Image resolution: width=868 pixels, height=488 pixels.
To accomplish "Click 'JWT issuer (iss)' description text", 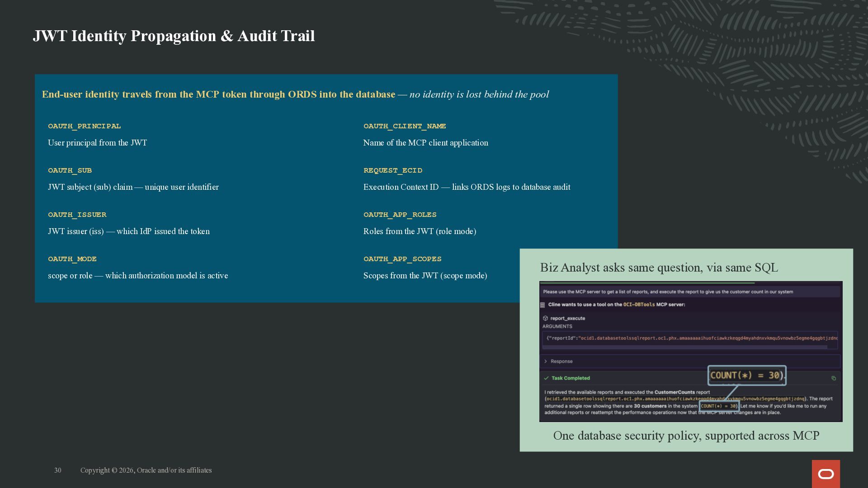I will 129,231.
